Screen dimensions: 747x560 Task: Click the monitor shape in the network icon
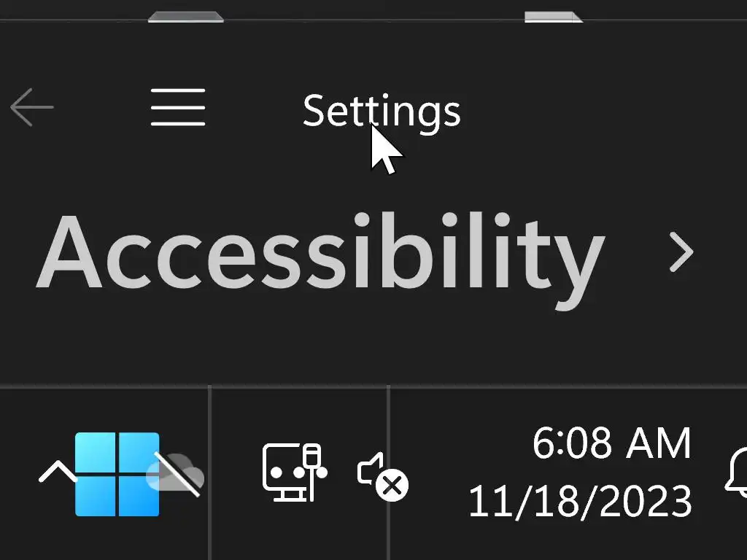285,472
